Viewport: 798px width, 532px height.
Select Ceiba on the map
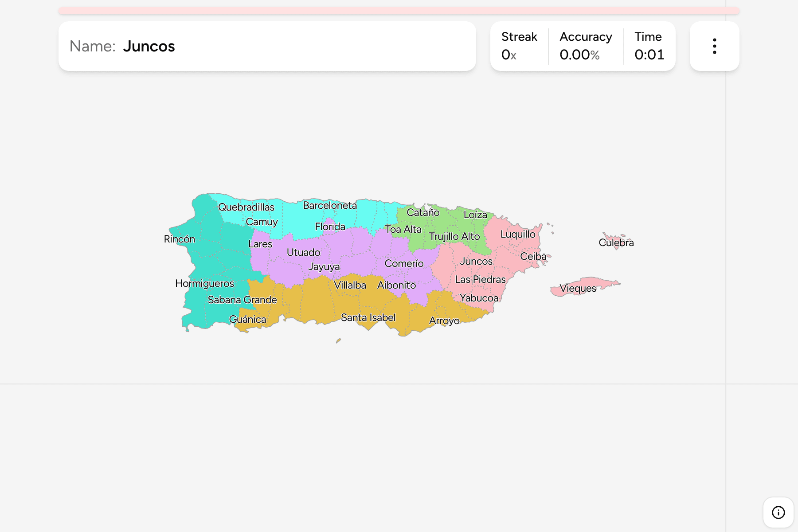click(533, 256)
